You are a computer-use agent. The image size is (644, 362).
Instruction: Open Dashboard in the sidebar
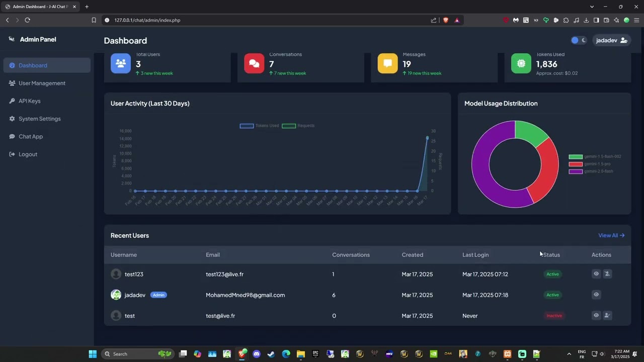(x=47, y=65)
